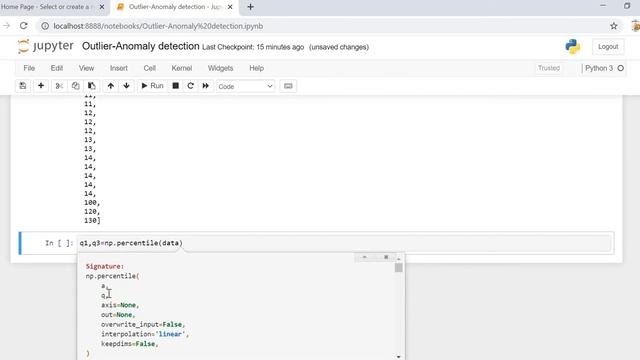This screenshot has width=640, height=360.
Task: Save notebook with the floppy disk icon
Action: (23, 86)
